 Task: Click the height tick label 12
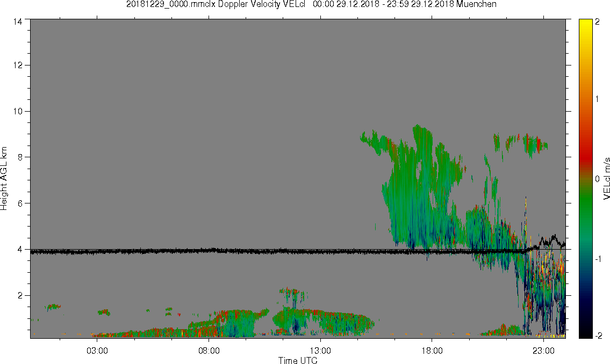coord(18,65)
